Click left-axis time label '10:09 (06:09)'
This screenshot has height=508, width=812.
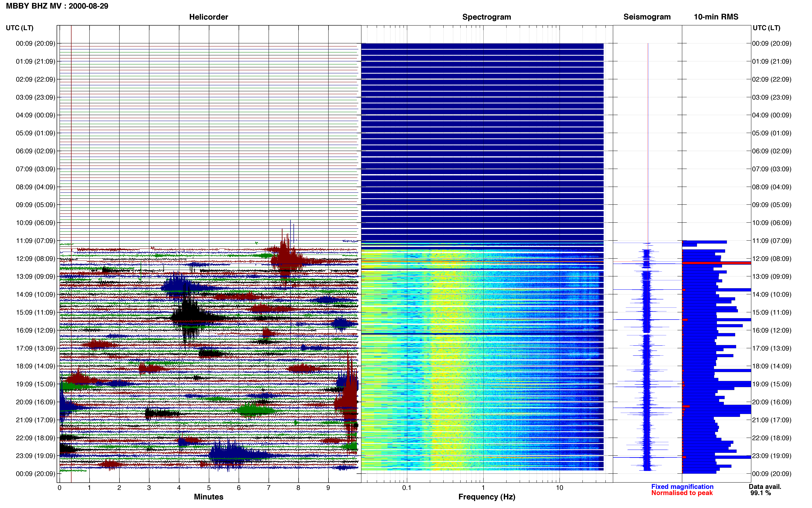36,223
